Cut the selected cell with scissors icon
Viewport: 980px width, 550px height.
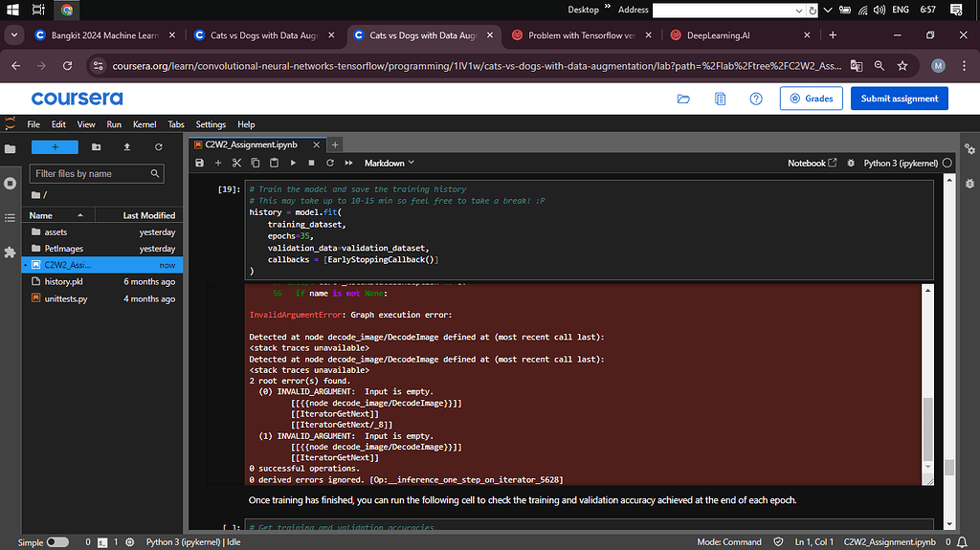point(236,164)
